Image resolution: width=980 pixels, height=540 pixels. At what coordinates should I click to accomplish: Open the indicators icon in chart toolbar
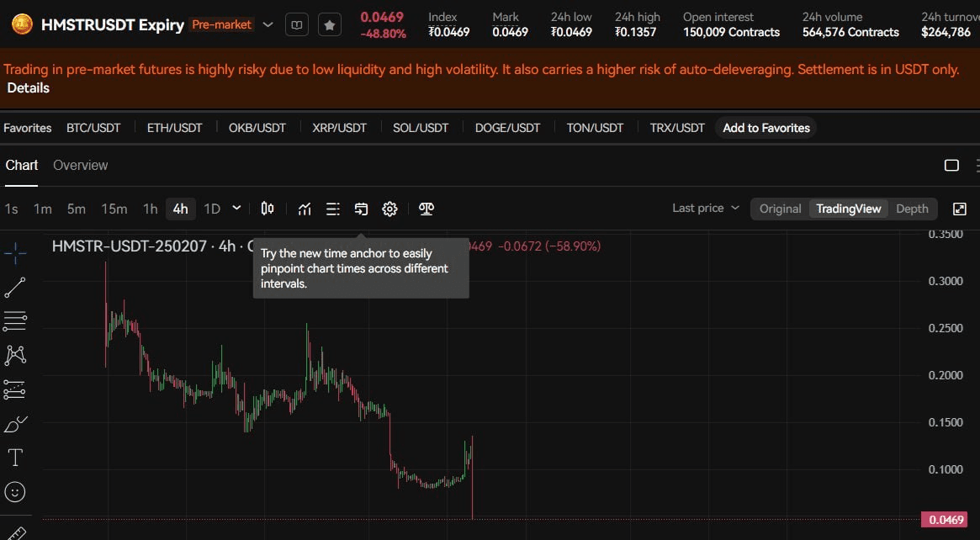pyautogui.click(x=305, y=209)
